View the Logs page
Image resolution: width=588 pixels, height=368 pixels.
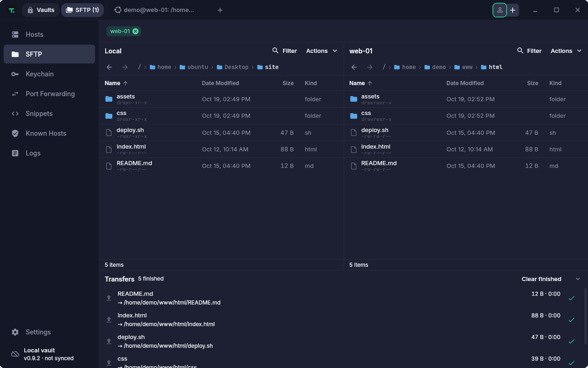(49, 153)
